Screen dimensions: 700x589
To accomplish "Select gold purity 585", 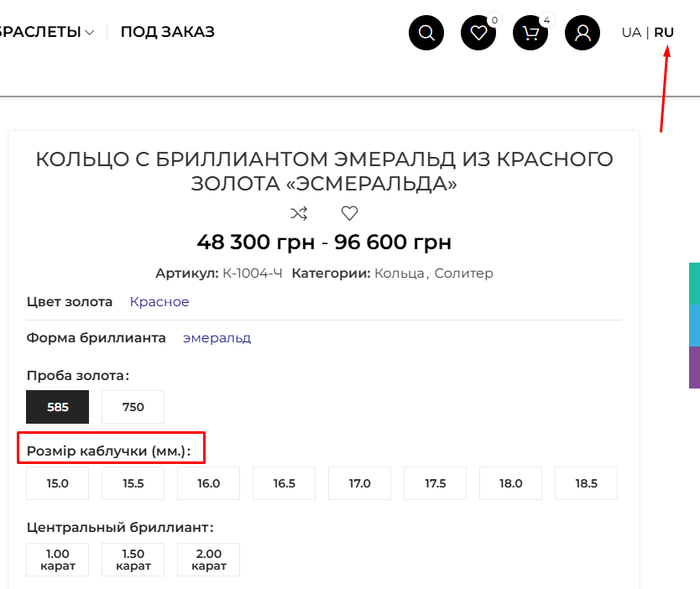I will click(x=58, y=407).
